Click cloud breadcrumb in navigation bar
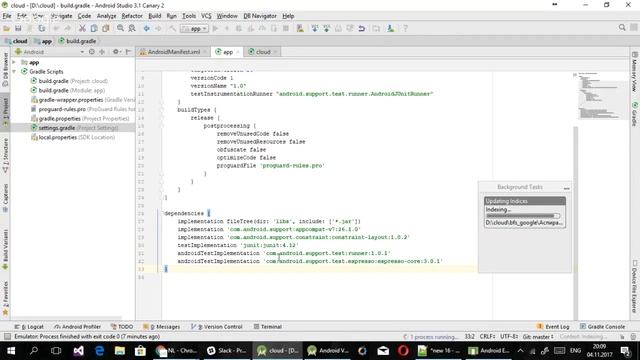 [x=16, y=41]
